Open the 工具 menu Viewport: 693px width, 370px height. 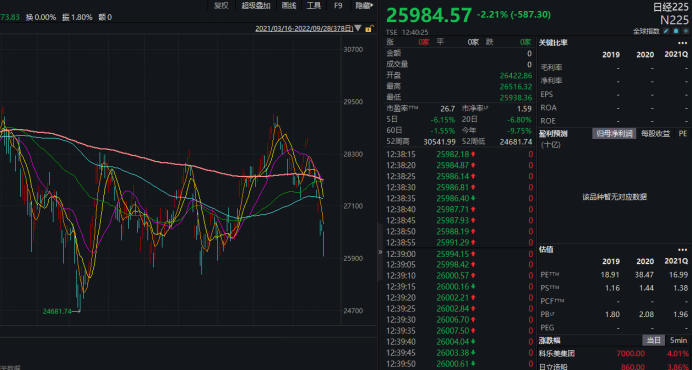click(313, 5)
